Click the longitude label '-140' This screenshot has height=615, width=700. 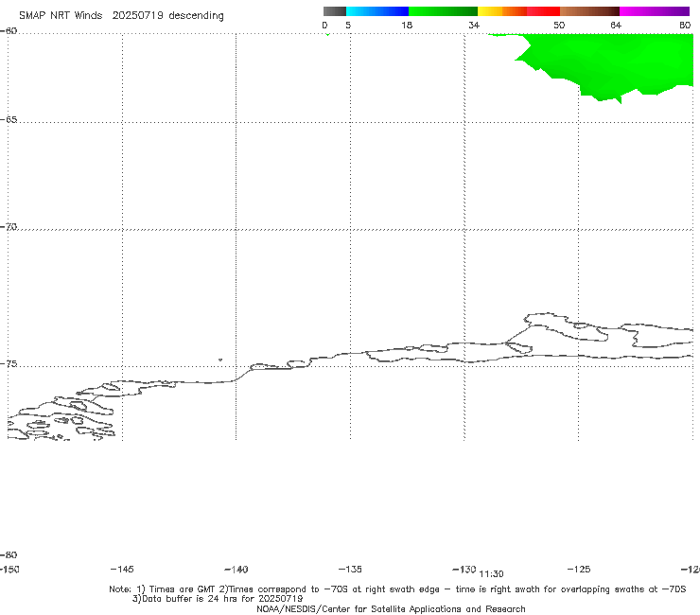click(x=236, y=569)
